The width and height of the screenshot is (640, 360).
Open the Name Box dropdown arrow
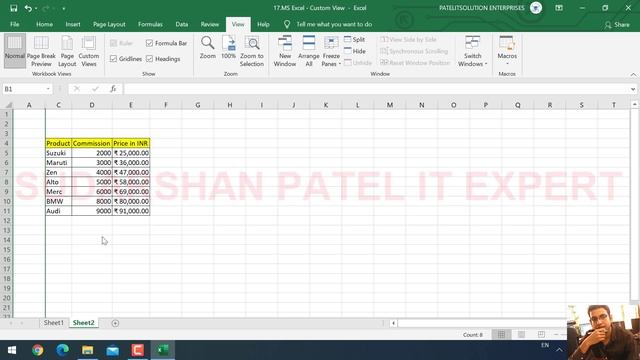point(48,89)
